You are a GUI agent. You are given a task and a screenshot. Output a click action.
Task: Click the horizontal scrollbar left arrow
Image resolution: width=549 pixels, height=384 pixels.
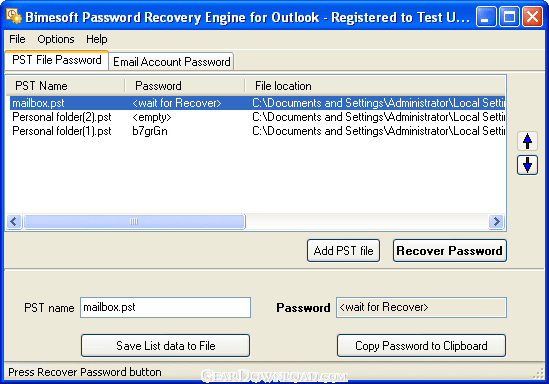[14, 221]
